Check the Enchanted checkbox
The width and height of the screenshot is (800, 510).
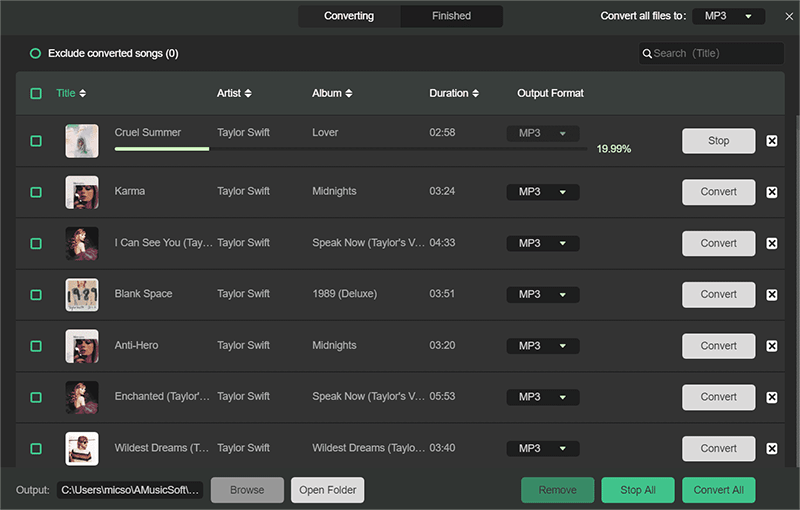(x=36, y=397)
